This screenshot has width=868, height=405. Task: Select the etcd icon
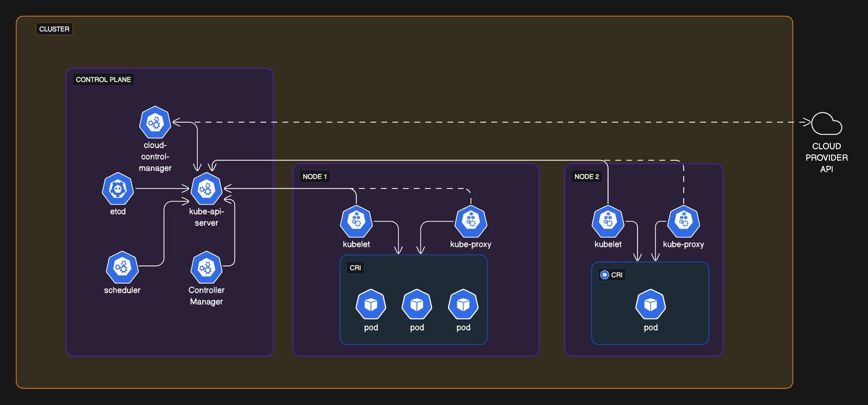point(118,189)
